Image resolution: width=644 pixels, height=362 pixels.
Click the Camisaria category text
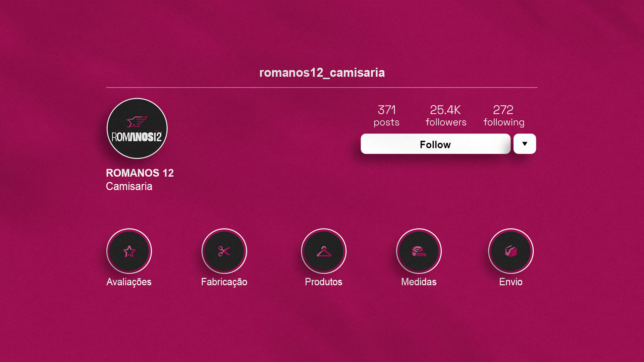pyautogui.click(x=129, y=186)
